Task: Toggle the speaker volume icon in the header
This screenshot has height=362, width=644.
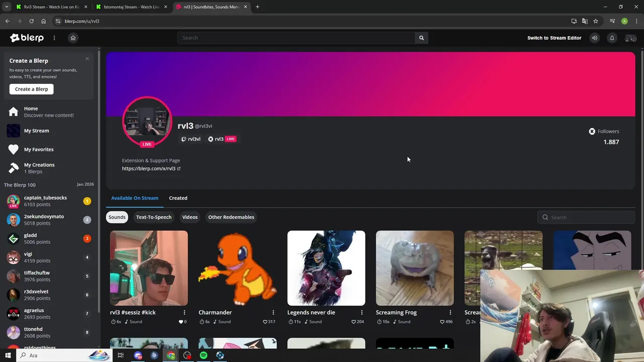Action: (x=595, y=38)
